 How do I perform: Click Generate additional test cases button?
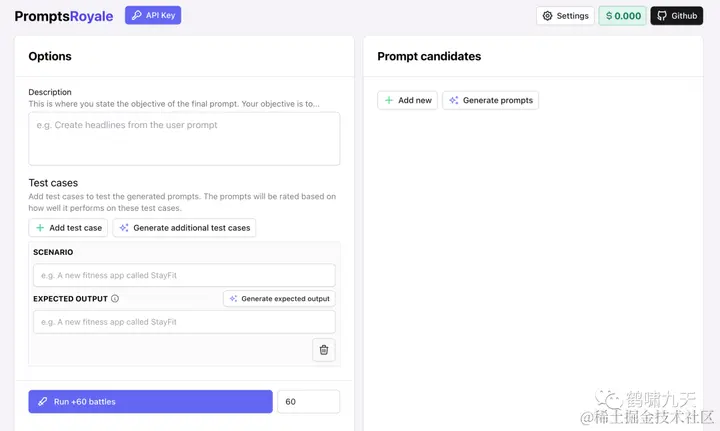pos(184,228)
